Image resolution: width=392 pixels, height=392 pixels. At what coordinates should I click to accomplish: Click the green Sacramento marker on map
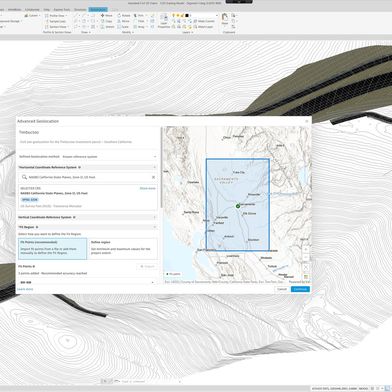[238, 206]
